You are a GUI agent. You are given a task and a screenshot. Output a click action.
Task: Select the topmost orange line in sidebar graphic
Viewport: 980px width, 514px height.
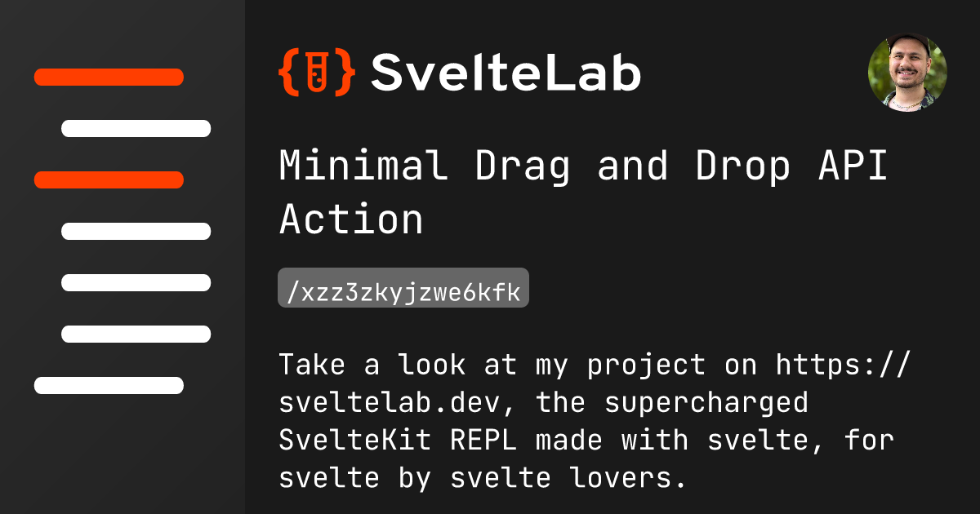coord(109,78)
